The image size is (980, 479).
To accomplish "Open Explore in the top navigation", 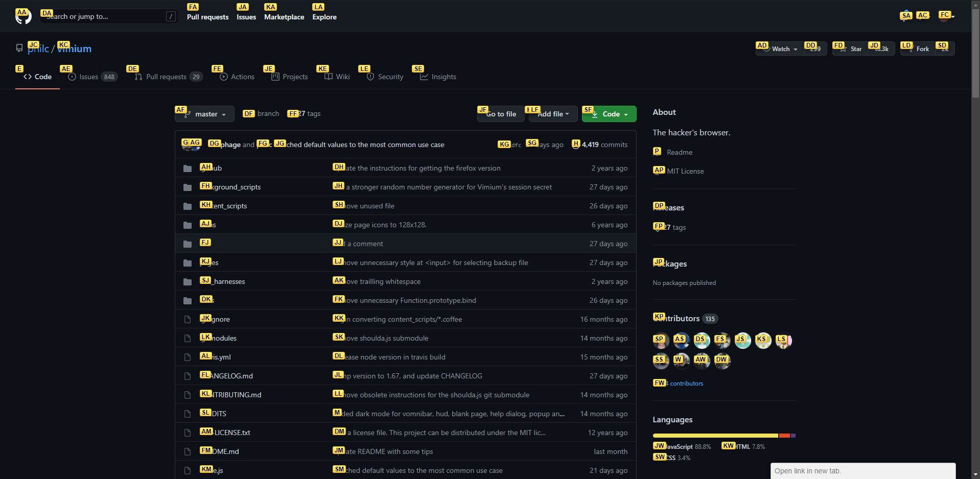I will click(324, 17).
